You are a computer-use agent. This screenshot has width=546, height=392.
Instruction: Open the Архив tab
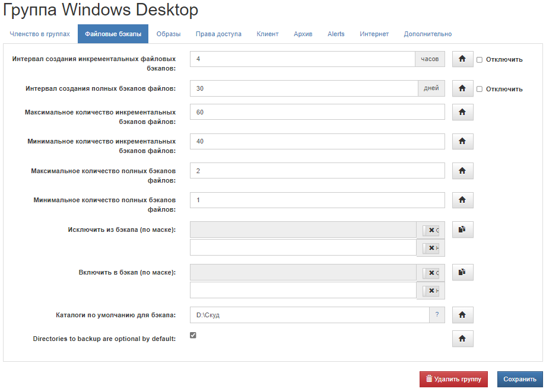coord(303,34)
